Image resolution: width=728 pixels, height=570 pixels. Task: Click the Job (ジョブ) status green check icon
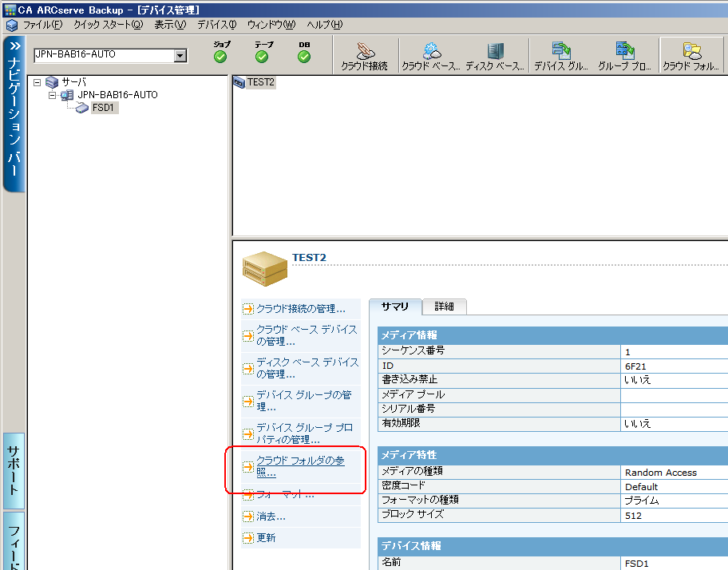point(220,57)
